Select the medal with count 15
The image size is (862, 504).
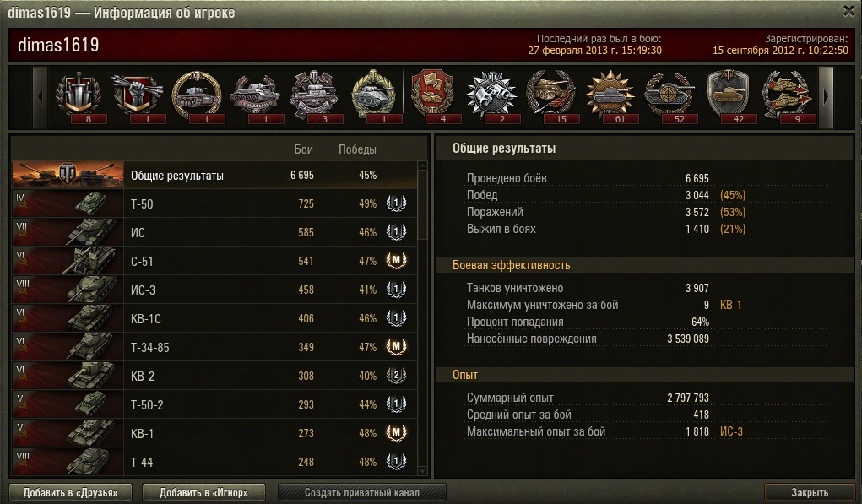coord(550,96)
